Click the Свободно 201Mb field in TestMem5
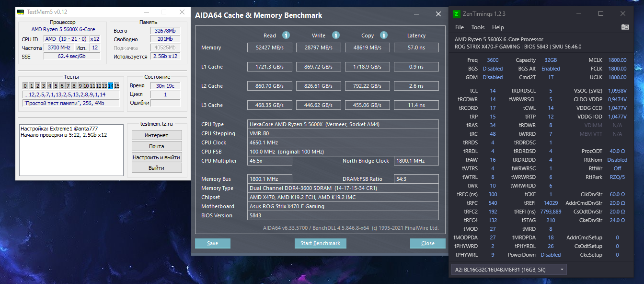644x284 pixels. click(x=165, y=39)
